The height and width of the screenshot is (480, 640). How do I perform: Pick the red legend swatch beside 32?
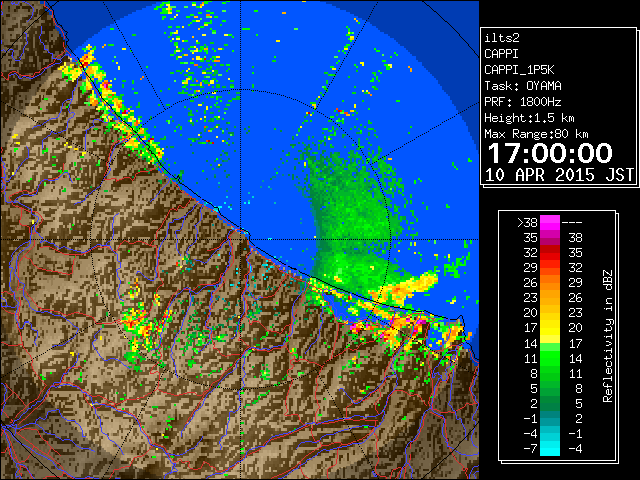pyautogui.click(x=550, y=253)
